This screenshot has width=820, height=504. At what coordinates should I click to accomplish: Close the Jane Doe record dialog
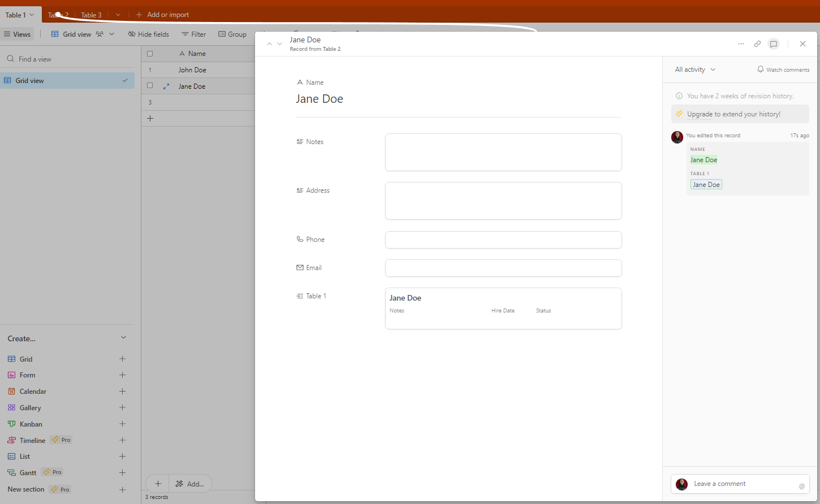point(802,44)
